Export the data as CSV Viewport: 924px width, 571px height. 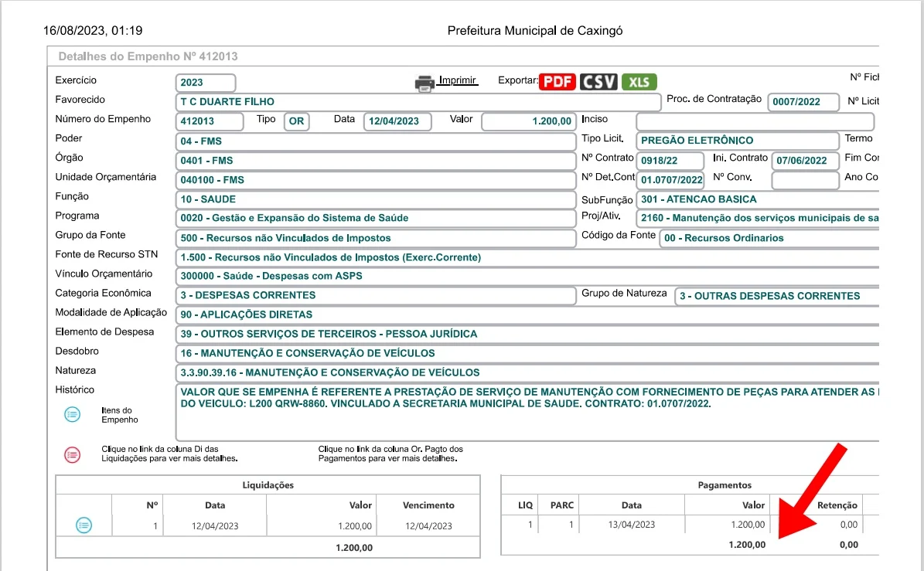(x=598, y=82)
